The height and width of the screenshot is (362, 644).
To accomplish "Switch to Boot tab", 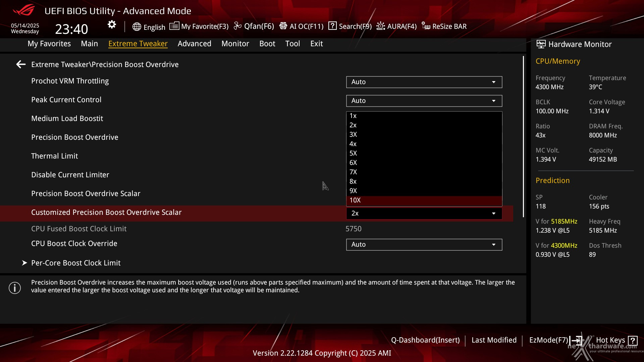I will point(267,44).
